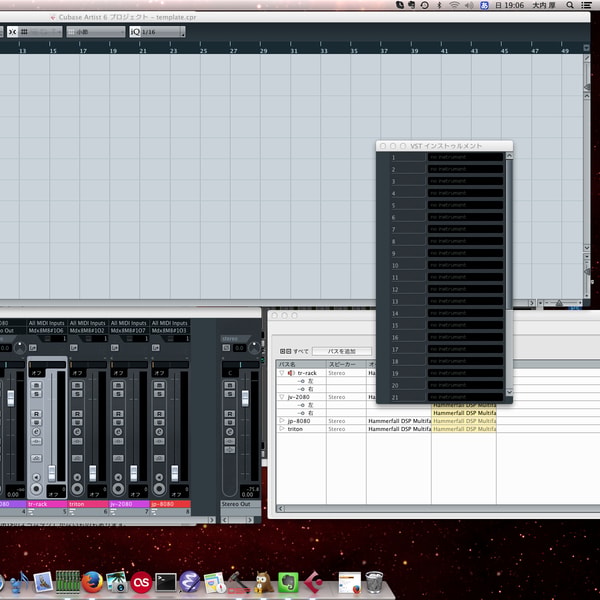Open edit channel settings for tr-rack
600x600 pixels.
(36, 432)
